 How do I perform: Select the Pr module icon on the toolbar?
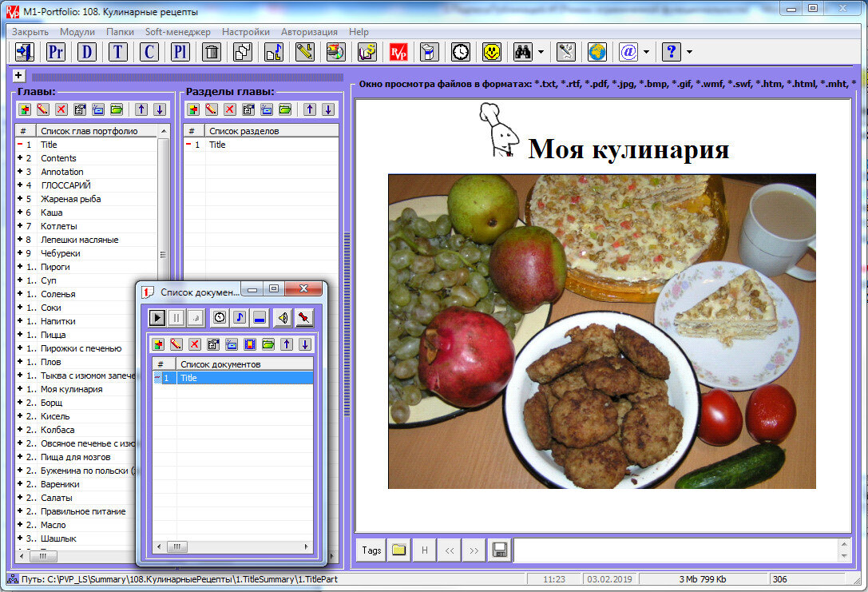55,52
